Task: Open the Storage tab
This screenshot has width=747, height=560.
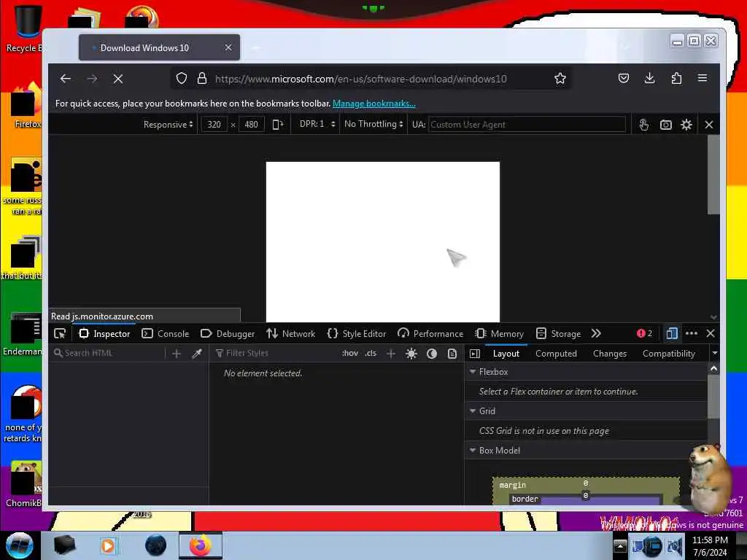Action: pos(558,334)
